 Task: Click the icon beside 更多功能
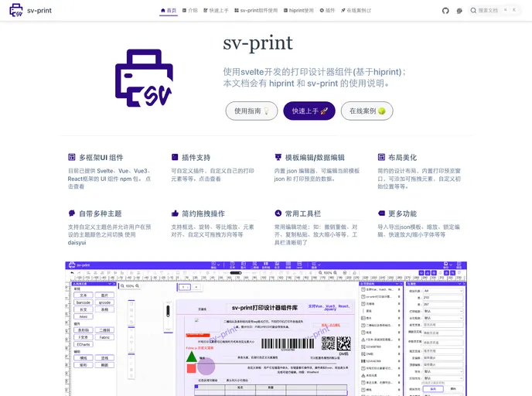381,213
